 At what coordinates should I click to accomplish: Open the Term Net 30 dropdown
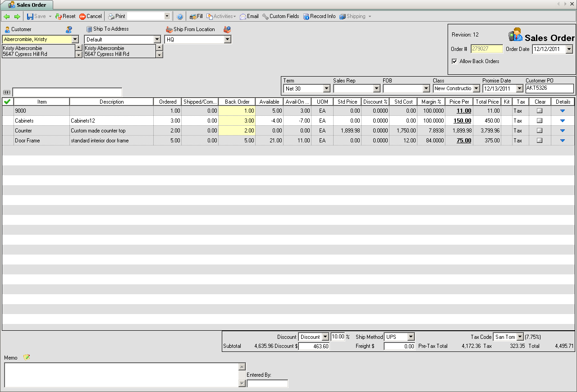click(x=327, y=89)
